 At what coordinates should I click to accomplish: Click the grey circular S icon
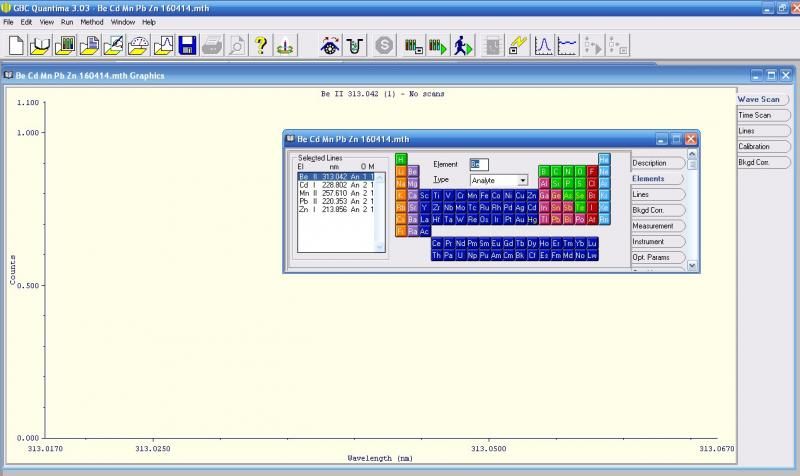click(x=384, y=45)
